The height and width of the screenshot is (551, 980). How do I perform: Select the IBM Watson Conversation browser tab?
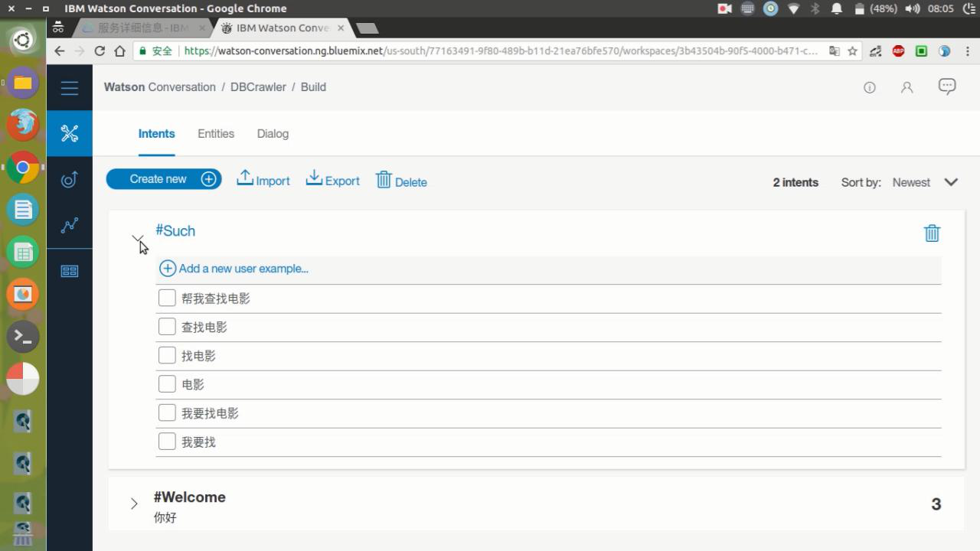[283, 28]
